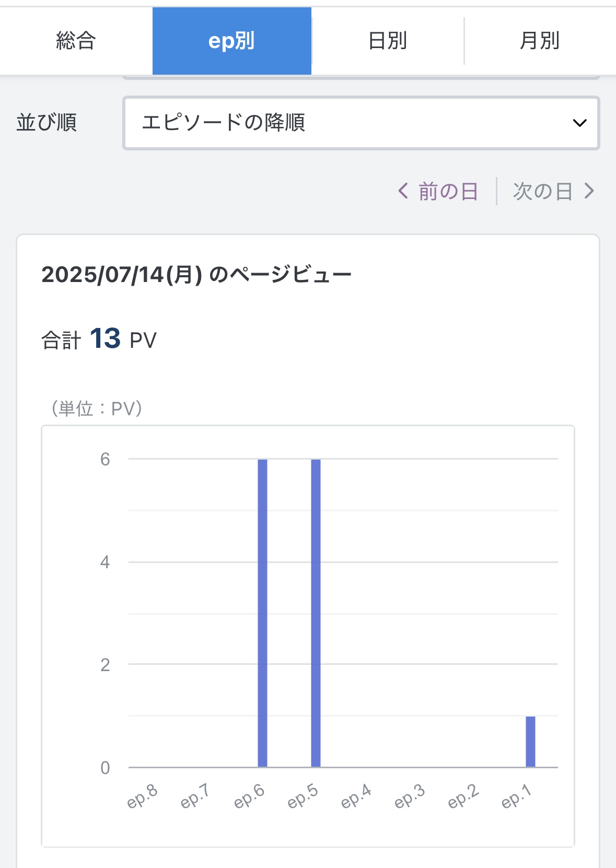The image size is (616, 868).
Task: Open the 日別 tab
Action: click(388, 41)
